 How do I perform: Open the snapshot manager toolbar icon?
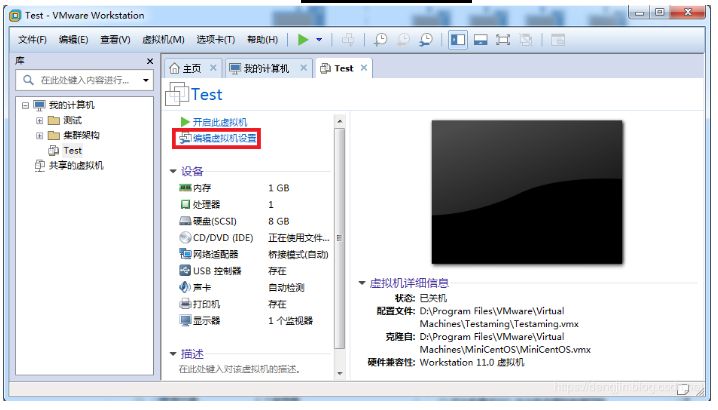426,40
